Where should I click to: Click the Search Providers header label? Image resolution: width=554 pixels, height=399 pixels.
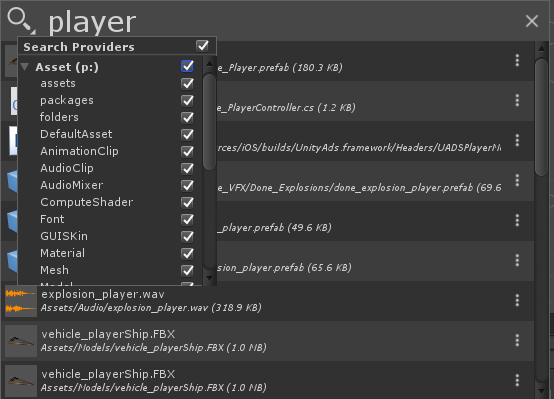point(79,47)
